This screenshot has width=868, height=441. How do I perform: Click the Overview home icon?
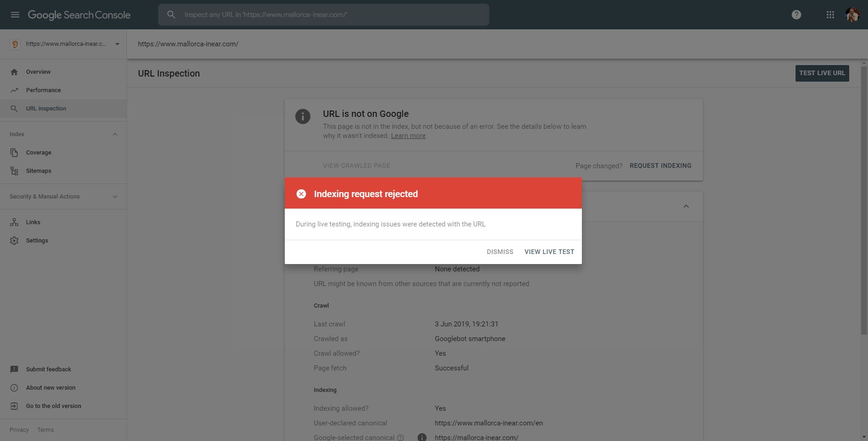(x=14, y=72)
